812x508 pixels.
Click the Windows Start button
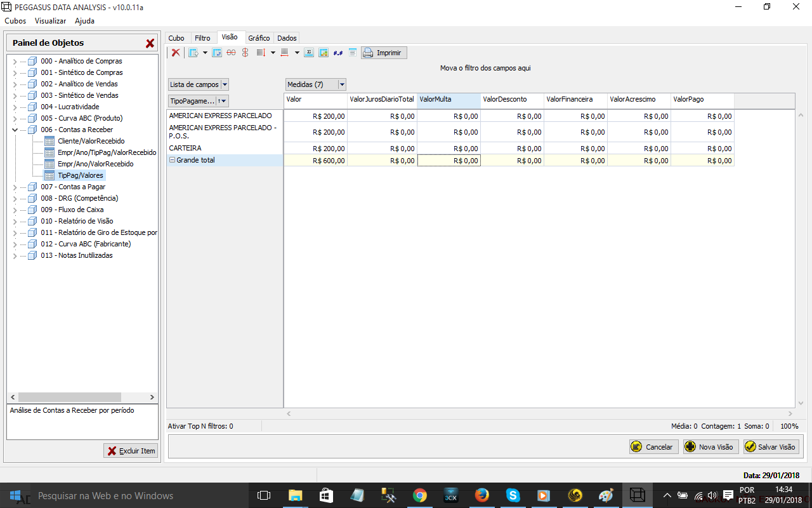[x=15, y=495]
